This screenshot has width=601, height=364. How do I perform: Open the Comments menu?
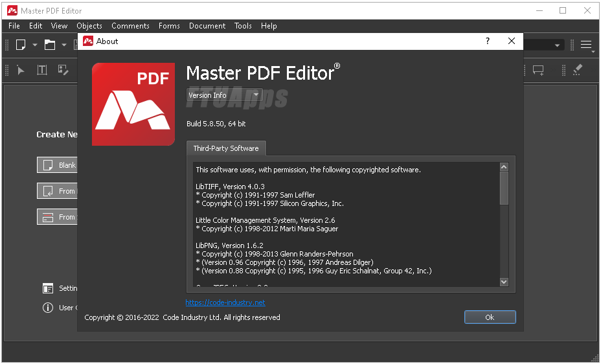pos(130,26)
